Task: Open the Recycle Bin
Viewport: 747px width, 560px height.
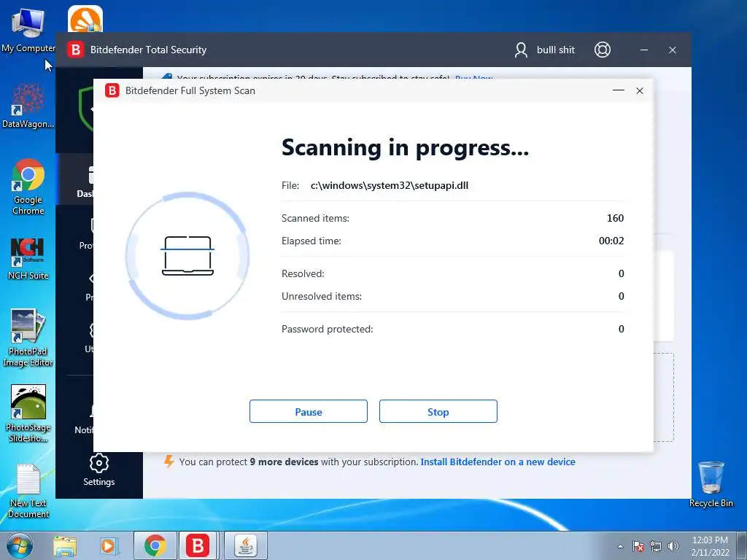Action: click(x=711, y=484)
